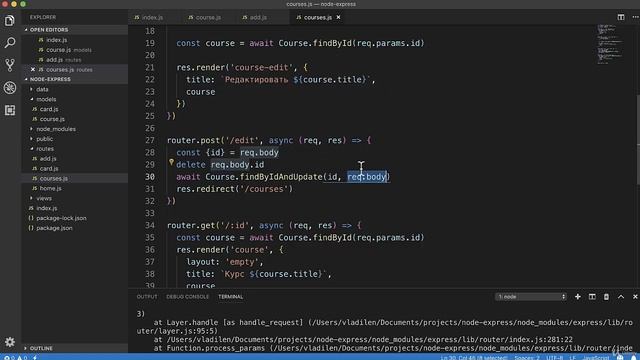Open the Extensions view
The image size is (640, 360).
coord(10,110)
